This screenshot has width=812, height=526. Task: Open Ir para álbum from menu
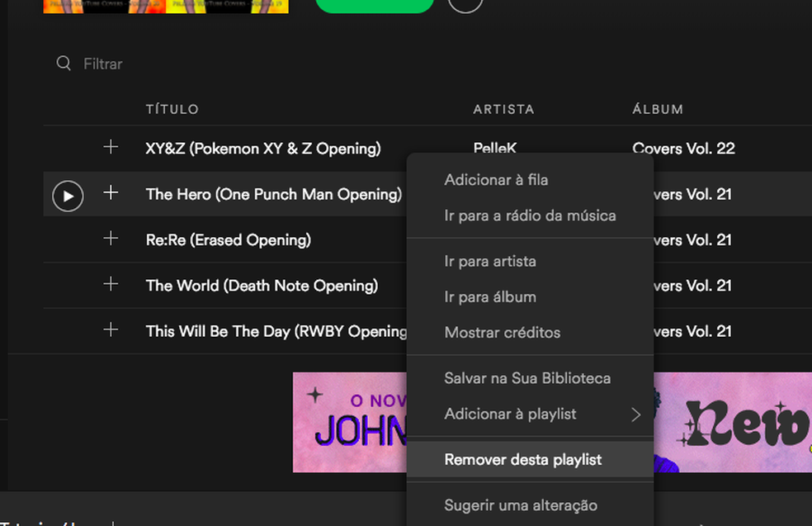click(490, 296)
